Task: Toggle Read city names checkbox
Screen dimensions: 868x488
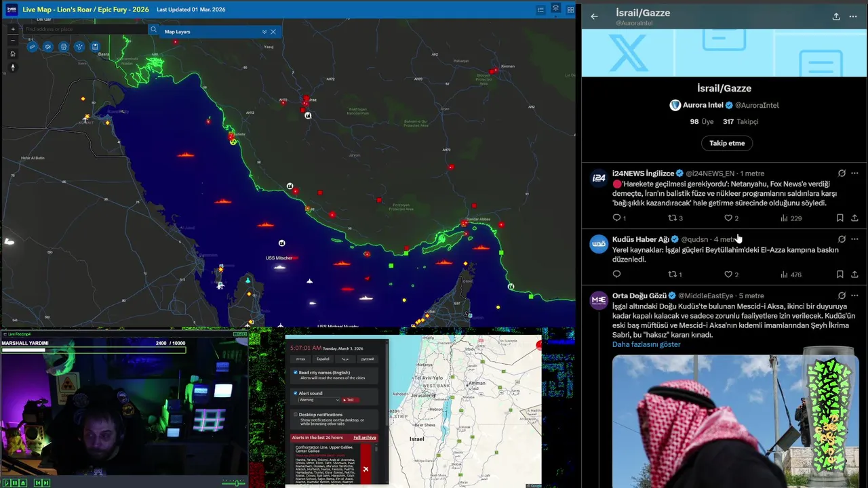Action: click(296, 372)
